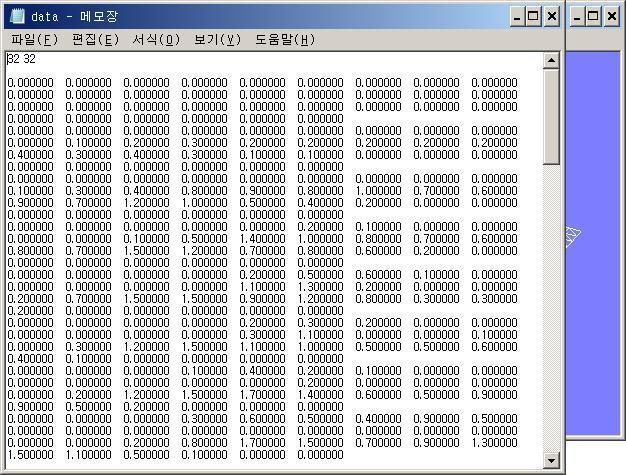Click the vertical scrollbar track below the thumb
This screenshot has height=475, width=626.
[551, 307]
